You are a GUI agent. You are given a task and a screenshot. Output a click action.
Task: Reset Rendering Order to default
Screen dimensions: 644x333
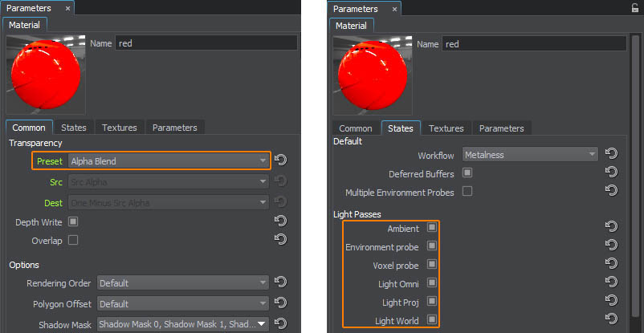[281, 282]
